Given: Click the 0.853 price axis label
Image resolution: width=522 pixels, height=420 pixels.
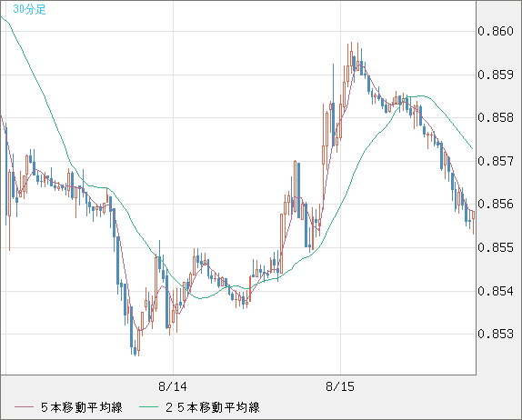Looking at the screenshot, I should tap(496, 334).
